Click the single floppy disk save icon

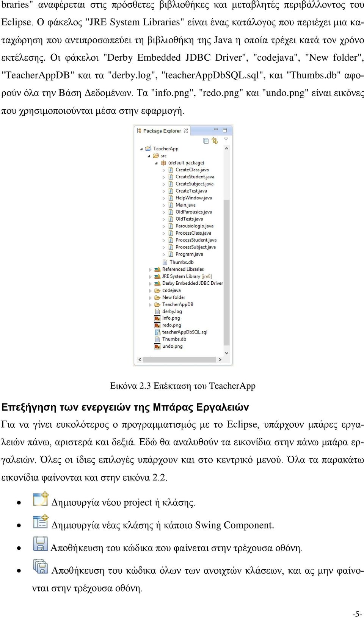point(41,544)
